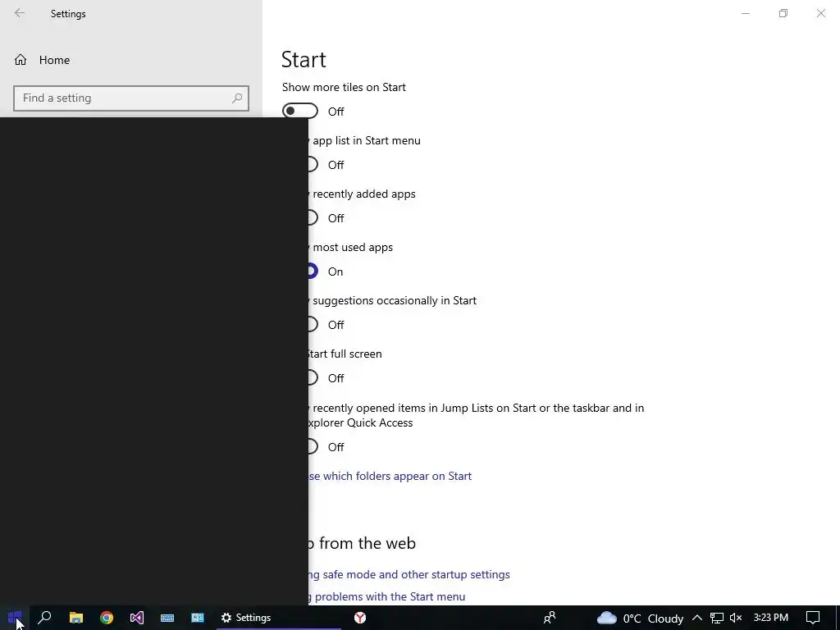Click the magnifier icon in search box

237,98
